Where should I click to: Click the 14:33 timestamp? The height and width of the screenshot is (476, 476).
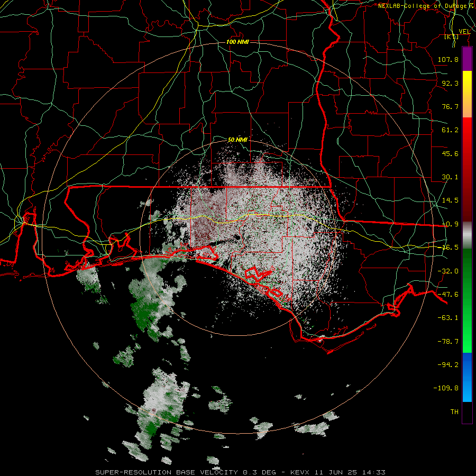(x=373, y=472)
